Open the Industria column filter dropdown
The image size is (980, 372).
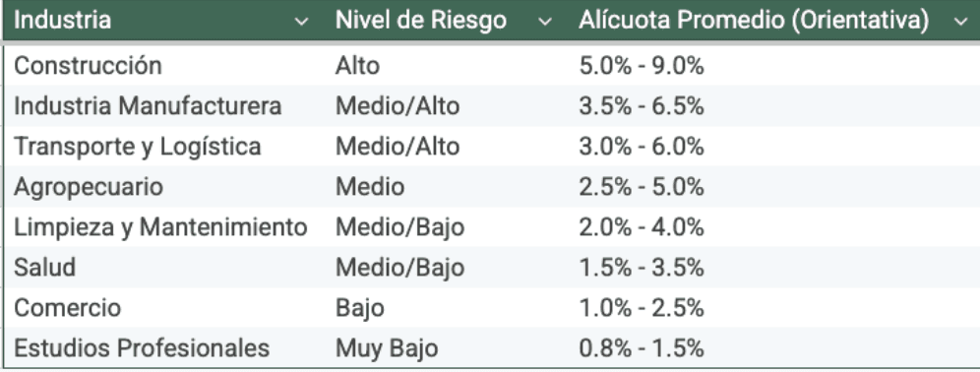tap(301, 22)
